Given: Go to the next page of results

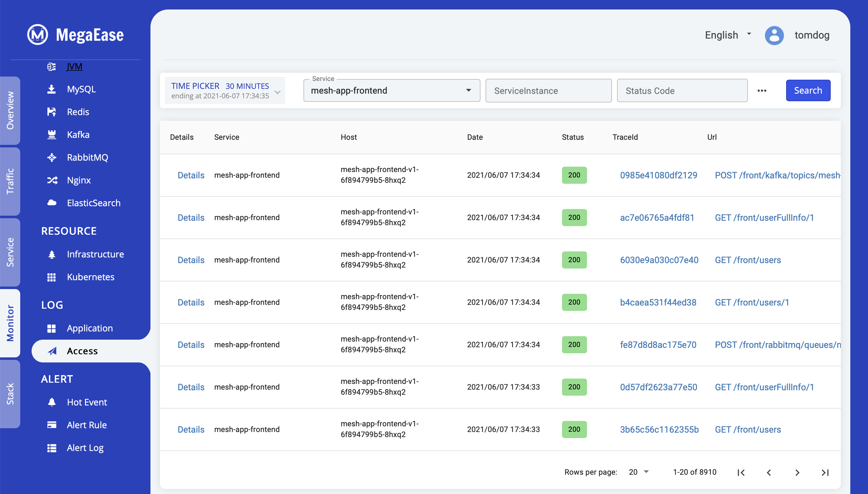Looking at the screenshot, I should click(x=797, y=472).
